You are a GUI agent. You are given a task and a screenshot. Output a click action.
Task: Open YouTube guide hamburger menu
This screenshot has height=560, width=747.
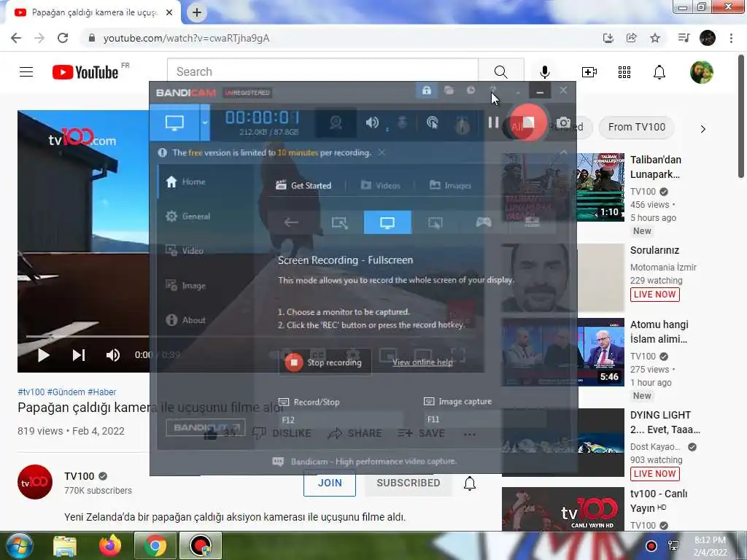[26, 72]
